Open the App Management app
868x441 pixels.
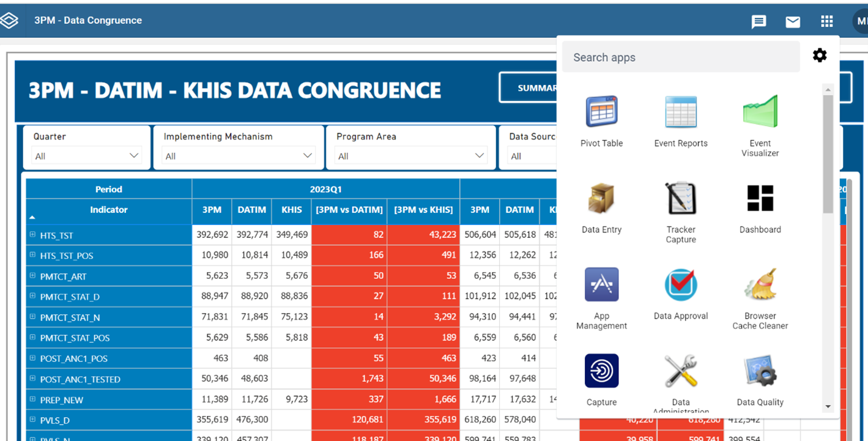click(x=601, y=298)
